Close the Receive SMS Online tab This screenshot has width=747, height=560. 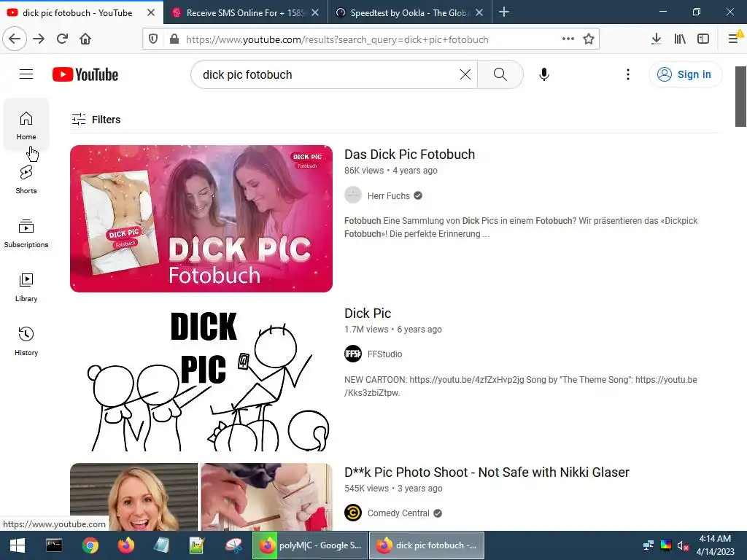tap(315, 13)
